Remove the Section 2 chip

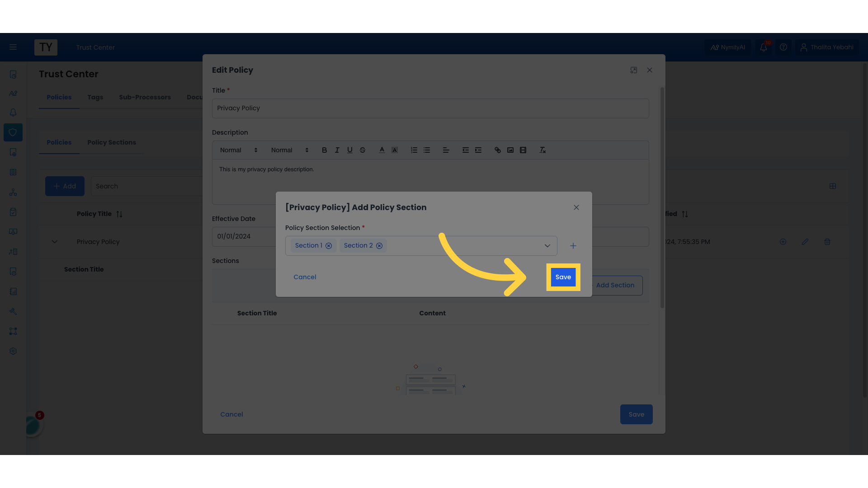pos(379,245)
